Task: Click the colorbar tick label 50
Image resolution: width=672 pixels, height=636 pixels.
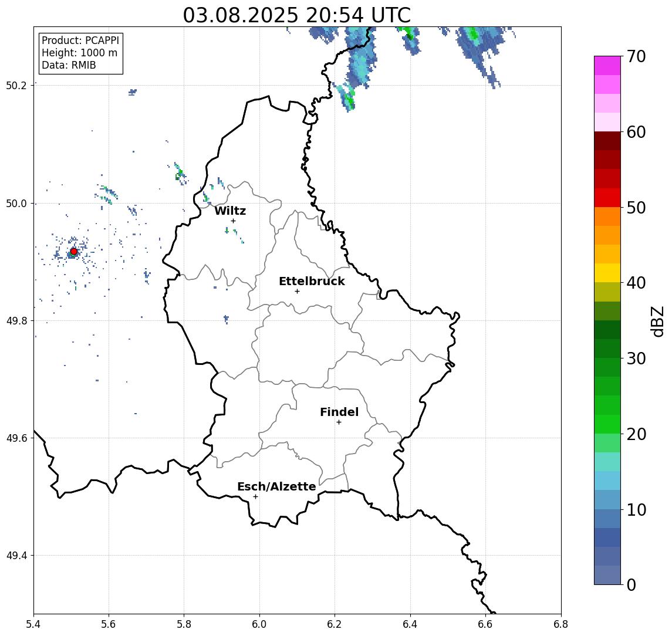Action: tap(636, 208)
